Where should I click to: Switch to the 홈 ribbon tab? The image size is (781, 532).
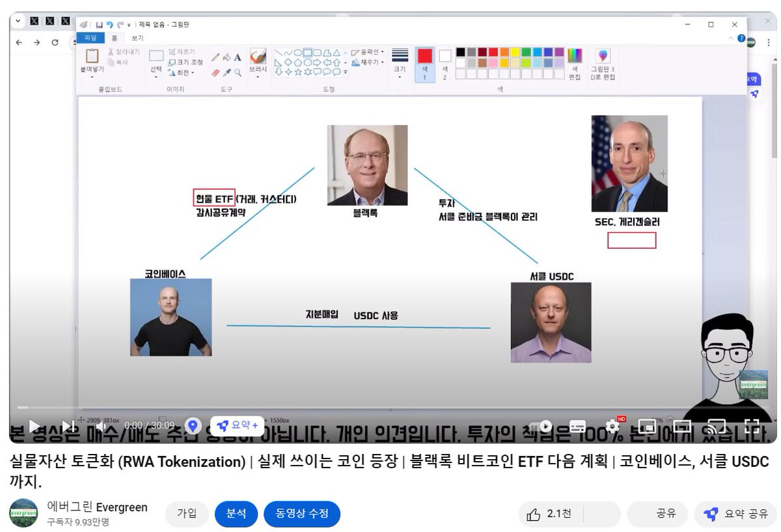pos(115,38)
